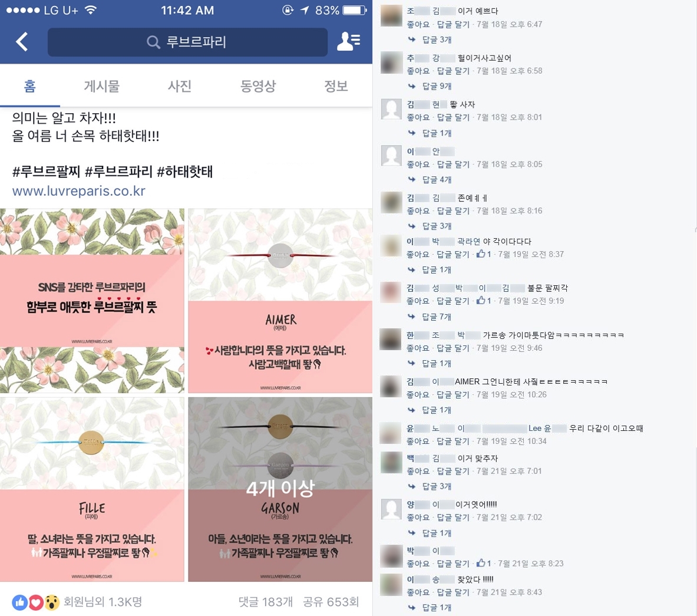
Task: Open the www.luvreparis.co.kr link
Action: tap(79, 191)
